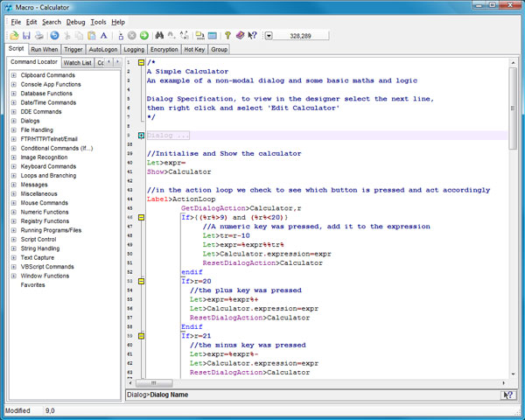Expand the Dialogs tree node

tap(13, 121)
